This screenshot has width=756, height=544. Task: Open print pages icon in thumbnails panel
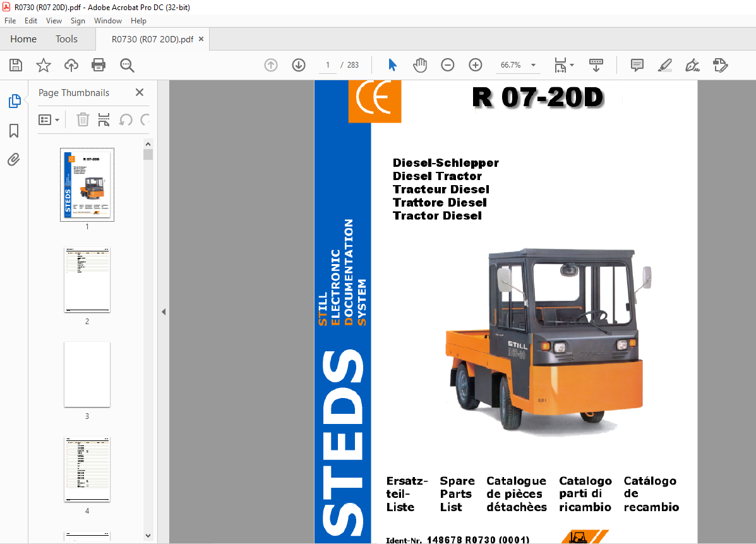(x=104, y=119)
